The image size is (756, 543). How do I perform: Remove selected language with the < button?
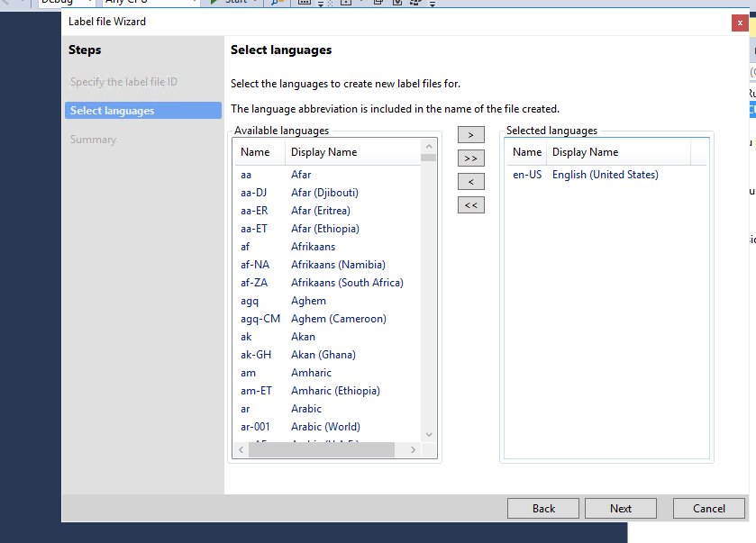(471, 182)
